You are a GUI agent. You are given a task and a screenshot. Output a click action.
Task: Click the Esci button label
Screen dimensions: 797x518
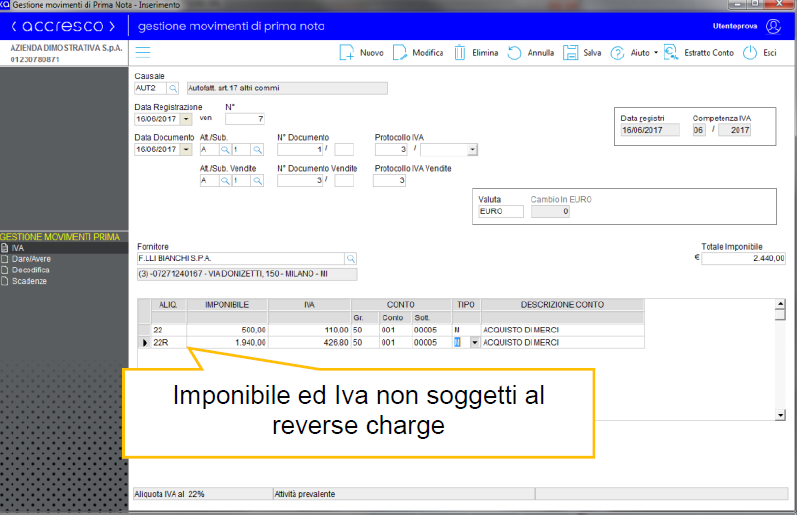[x=770, y=53]
